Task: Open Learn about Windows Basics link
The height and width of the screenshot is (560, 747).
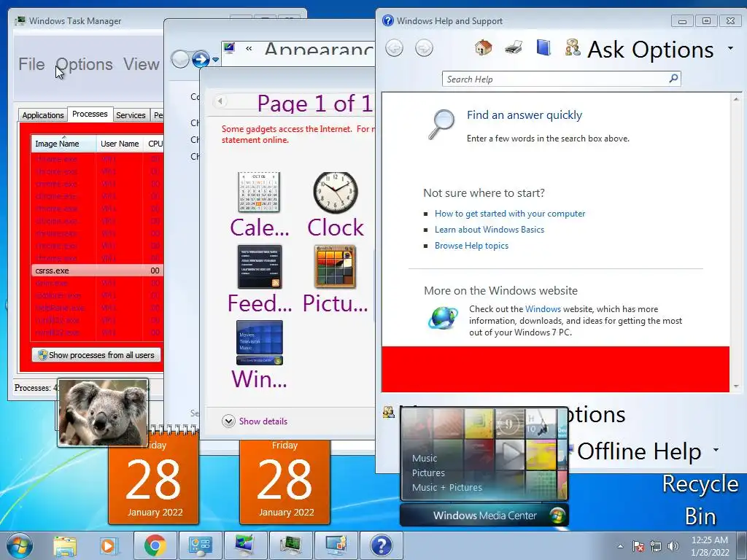Action: coord(489,230)
